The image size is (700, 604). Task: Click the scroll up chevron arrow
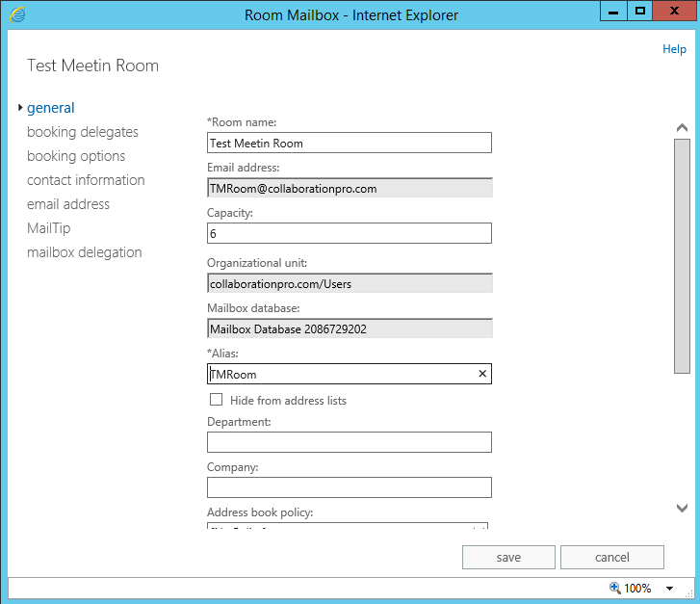click(x=682, y=128)
